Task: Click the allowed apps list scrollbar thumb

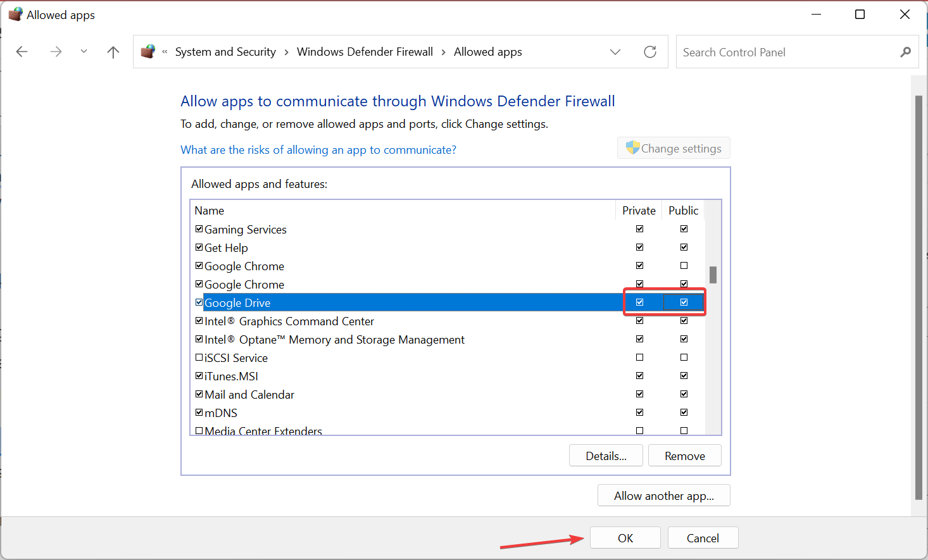Action: tap(713, 275)
